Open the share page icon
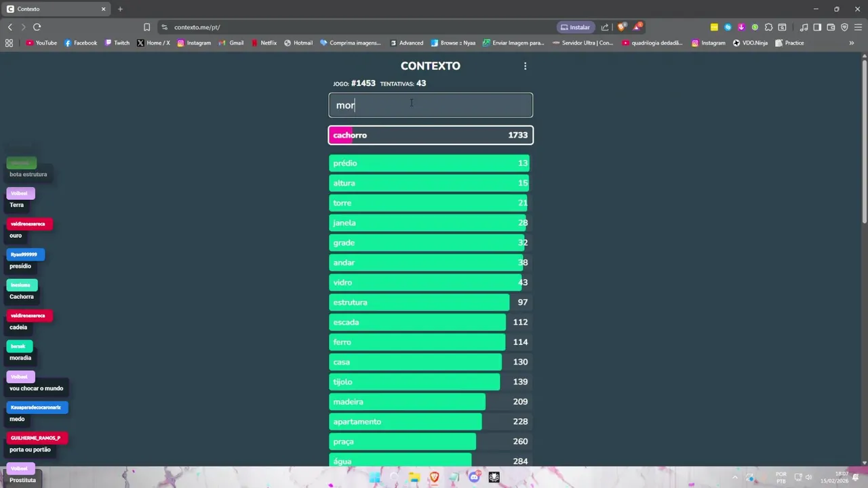Image resolution: width=868 pixels, height=488 pixels. [x=605, y=27]
